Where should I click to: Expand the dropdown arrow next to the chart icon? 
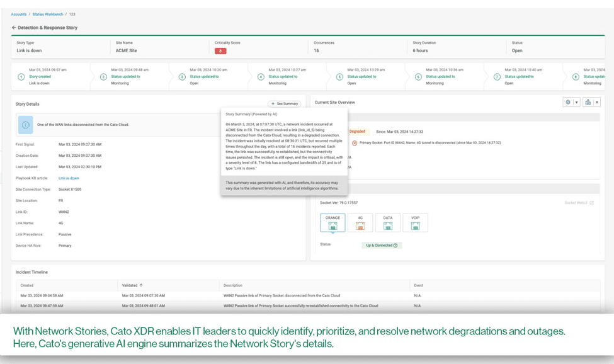click(597, 102)
